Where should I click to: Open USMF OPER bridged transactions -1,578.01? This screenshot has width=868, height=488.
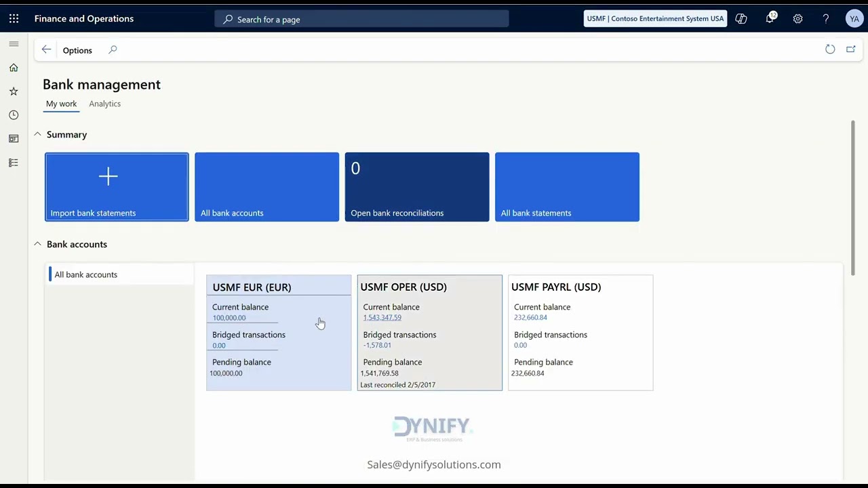pyautogui.click(x=377, y=346)
